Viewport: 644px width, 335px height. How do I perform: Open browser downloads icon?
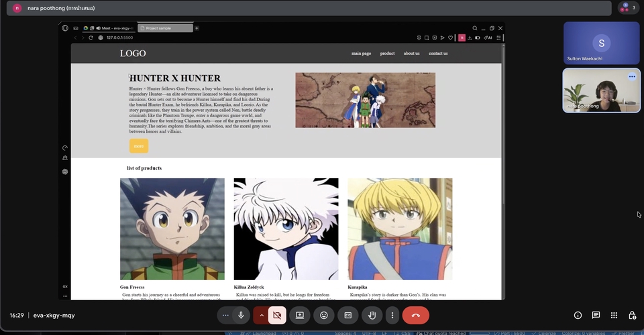coord(470,38)
